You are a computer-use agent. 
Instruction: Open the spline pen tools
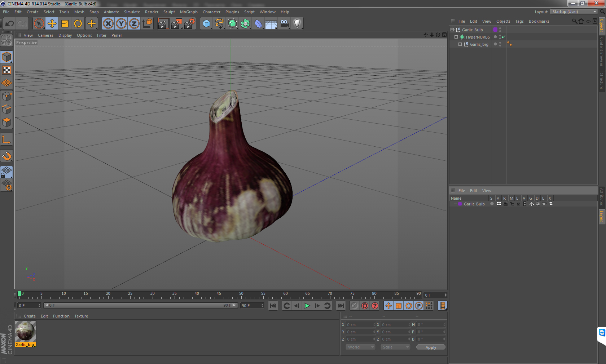pyautogui.click(x=219, y=24)
